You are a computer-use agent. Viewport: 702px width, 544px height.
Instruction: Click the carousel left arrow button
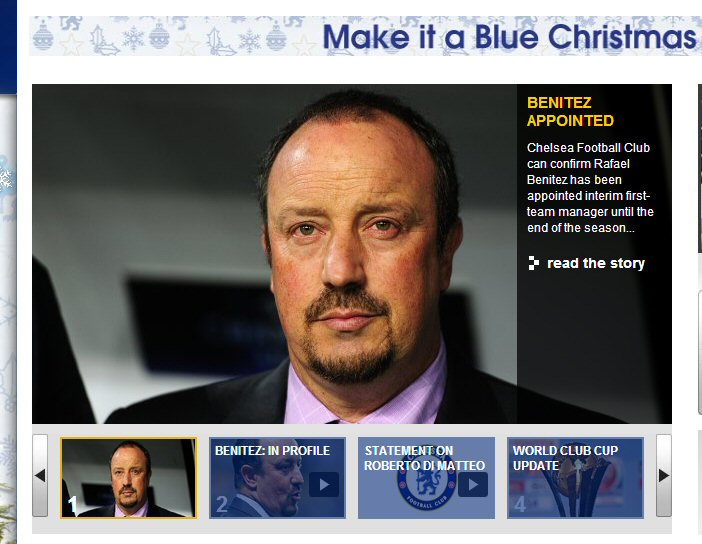(x=40, y=475)
